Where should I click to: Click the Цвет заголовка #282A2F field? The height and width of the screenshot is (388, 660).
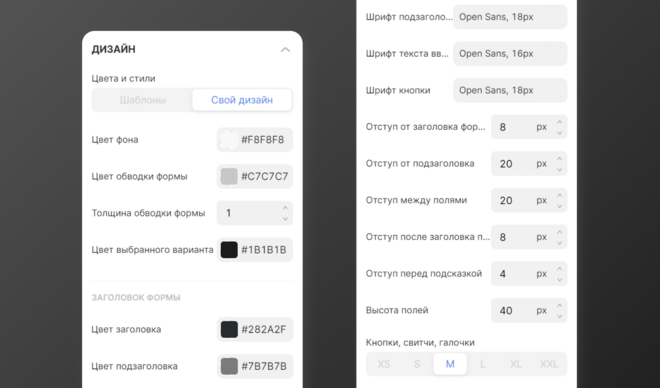255,329
